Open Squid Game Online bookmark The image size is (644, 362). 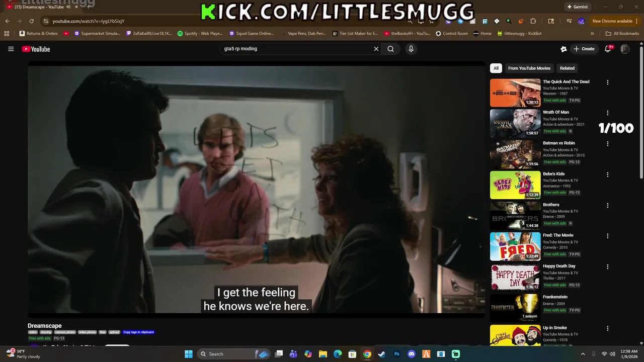pos(252,34)
